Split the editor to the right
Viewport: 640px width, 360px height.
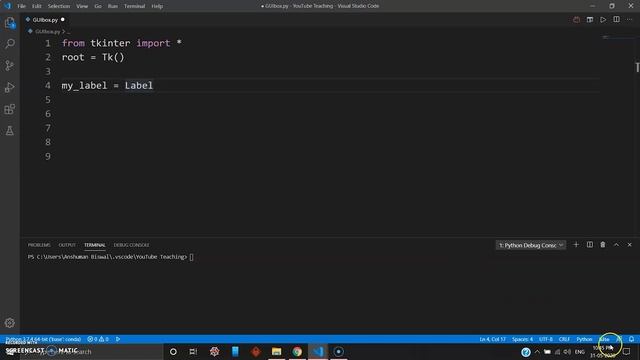pyautogui.click(x=616, y=20)
